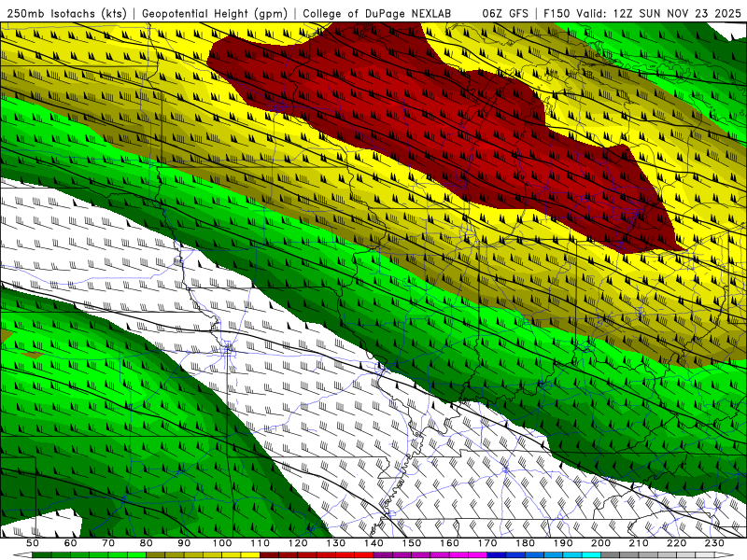Click the cyan swatch just before 200
This screenshot has width=747, height=560.
[591, 554]
